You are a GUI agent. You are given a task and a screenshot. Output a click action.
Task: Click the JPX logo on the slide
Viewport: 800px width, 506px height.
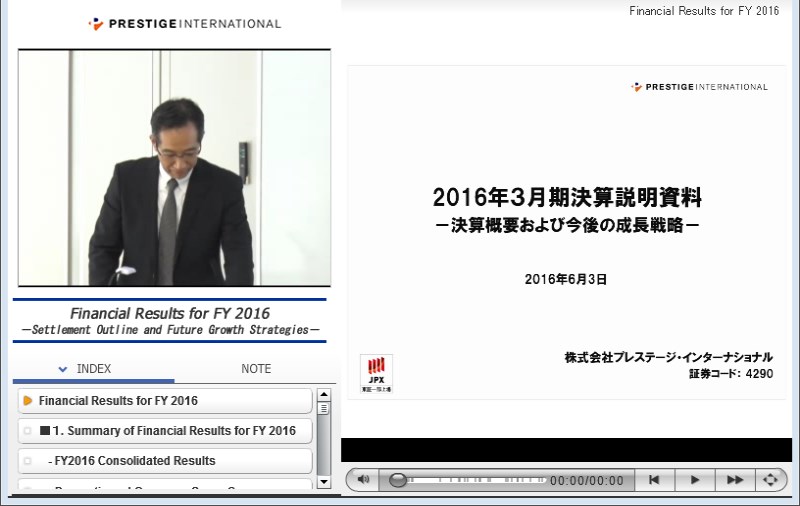click(377, 374)
